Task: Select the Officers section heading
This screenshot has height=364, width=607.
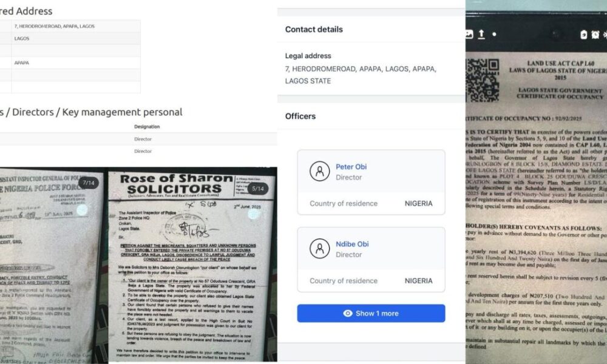Action: click(300, 116)
